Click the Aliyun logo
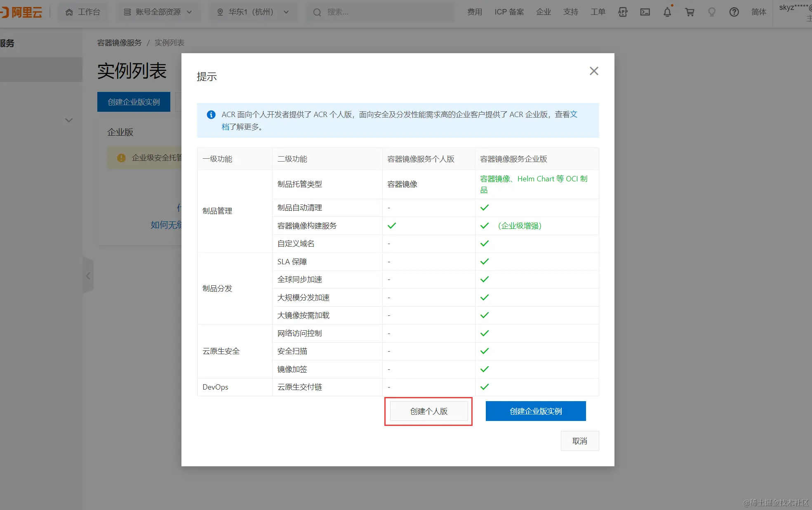The width and height of the screenshot is (812, 510). pos(21,12)
